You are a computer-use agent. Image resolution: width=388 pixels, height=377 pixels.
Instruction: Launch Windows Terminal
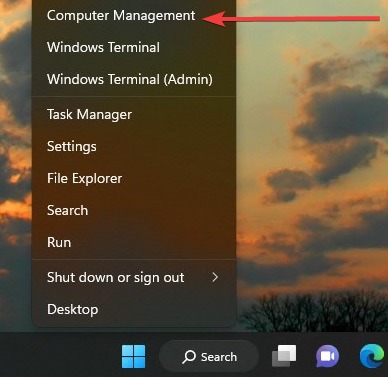point(134,47)
